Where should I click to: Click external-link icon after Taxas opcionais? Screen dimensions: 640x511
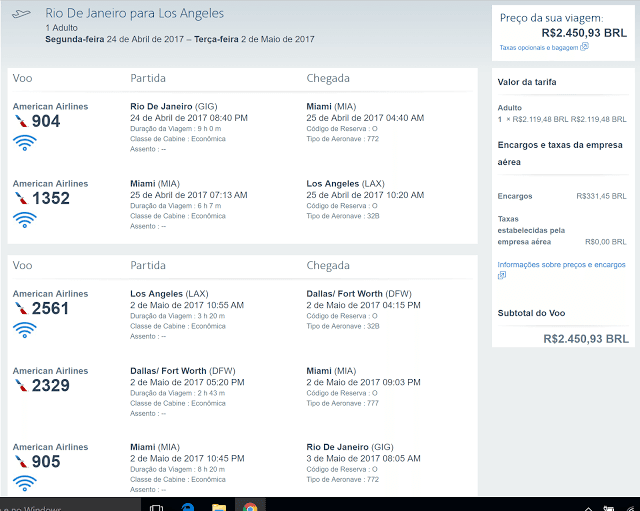click(584, 47)
